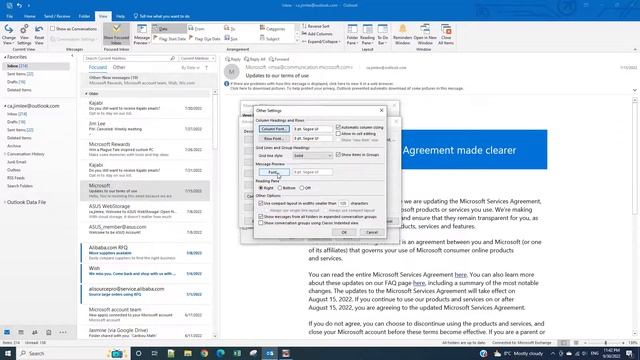Open the Home ribbon tab
This screenshot has height=360, width=640.
(x=29, y=16)
